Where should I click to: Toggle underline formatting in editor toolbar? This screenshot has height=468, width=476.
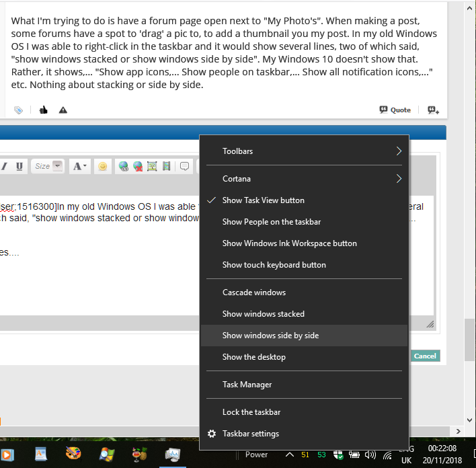tap(19, 166)
